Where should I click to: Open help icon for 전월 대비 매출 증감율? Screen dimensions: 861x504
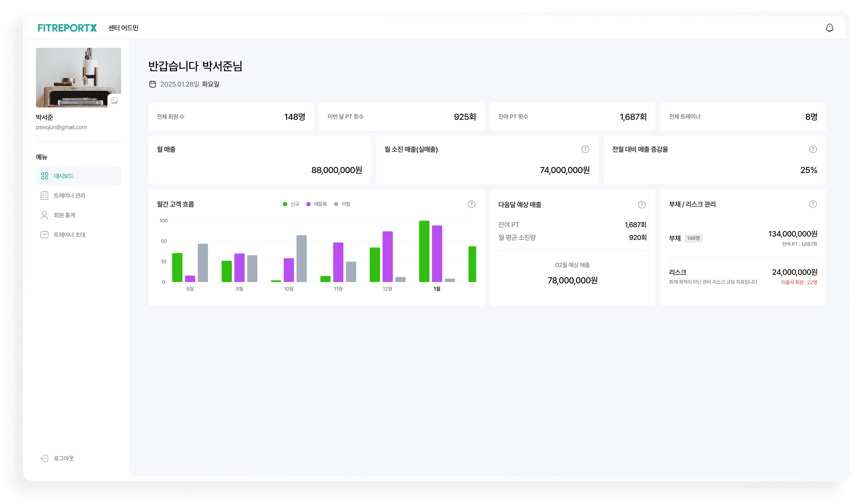[x=813, y=149]
